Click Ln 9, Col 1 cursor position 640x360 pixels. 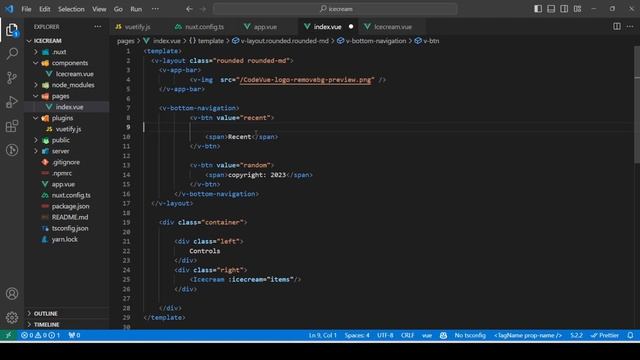[x=322, y=335]
